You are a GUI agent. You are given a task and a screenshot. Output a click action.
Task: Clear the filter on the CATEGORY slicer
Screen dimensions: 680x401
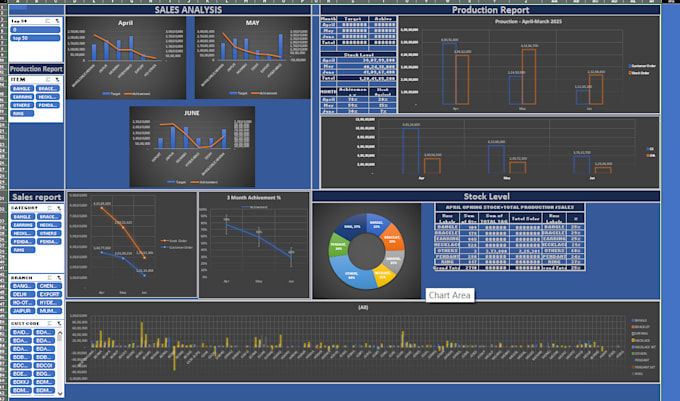[x=59, y=208]
